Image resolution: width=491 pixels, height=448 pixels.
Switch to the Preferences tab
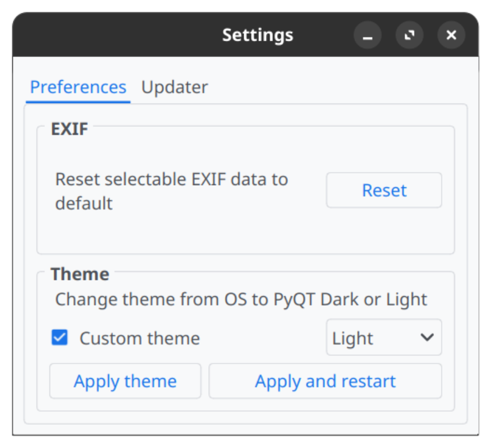point(78,87)
